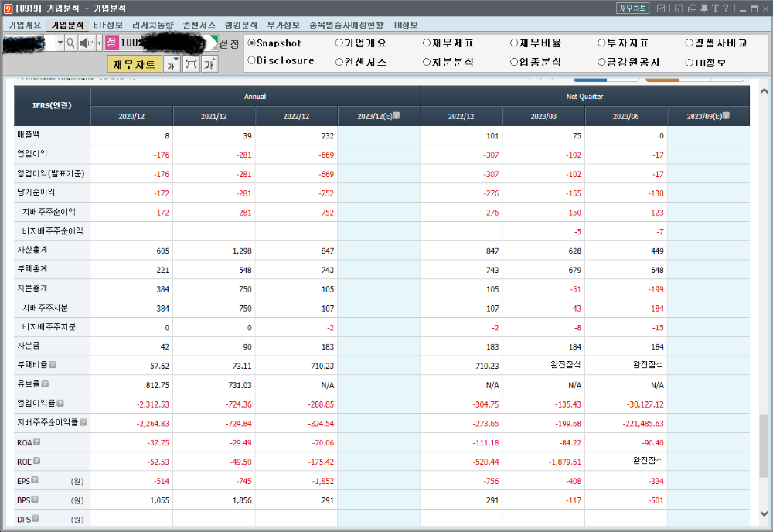Select the 지분분석 radio button

[x=427, y=62]
